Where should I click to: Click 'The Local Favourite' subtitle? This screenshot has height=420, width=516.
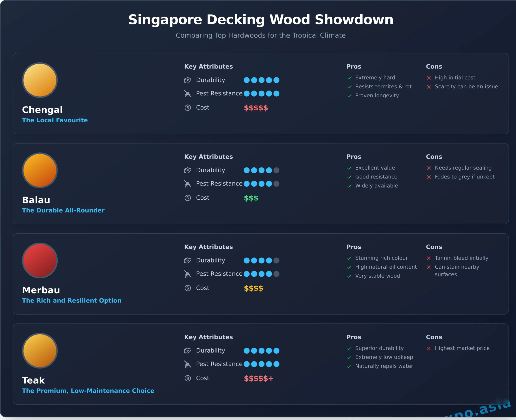(55, 120)
